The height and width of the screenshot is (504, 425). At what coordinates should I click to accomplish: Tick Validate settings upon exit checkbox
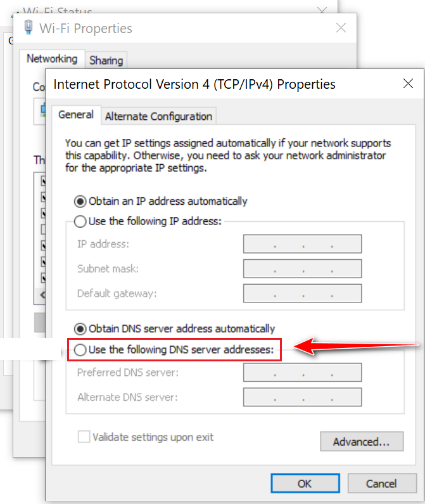84,437
